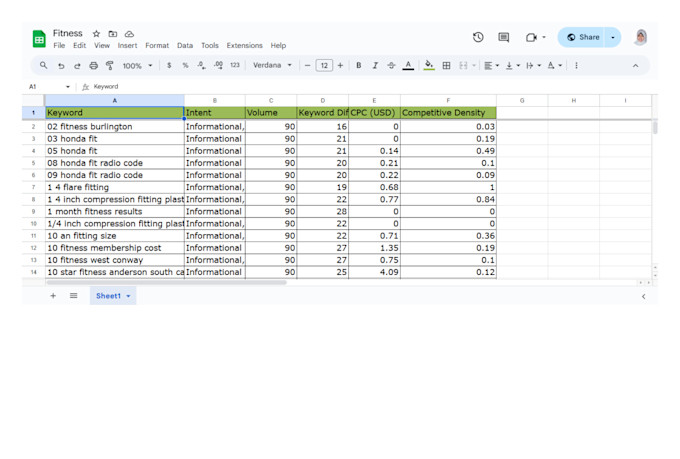Open more number formats 123

(235, 65)
